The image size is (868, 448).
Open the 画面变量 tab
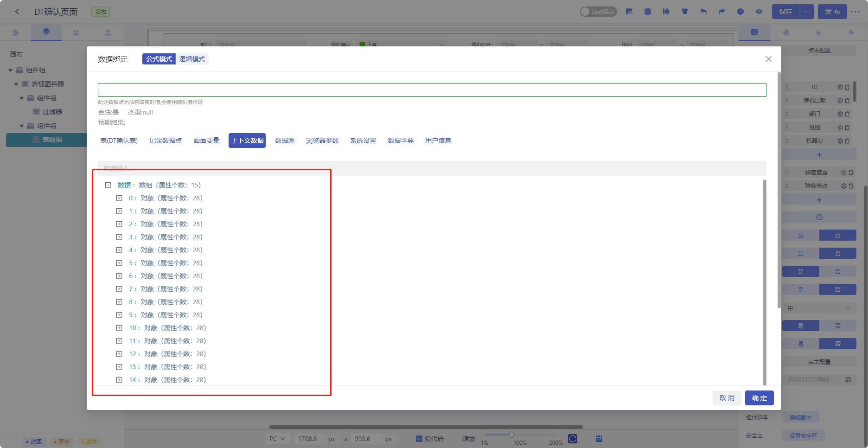click(206, 141)
